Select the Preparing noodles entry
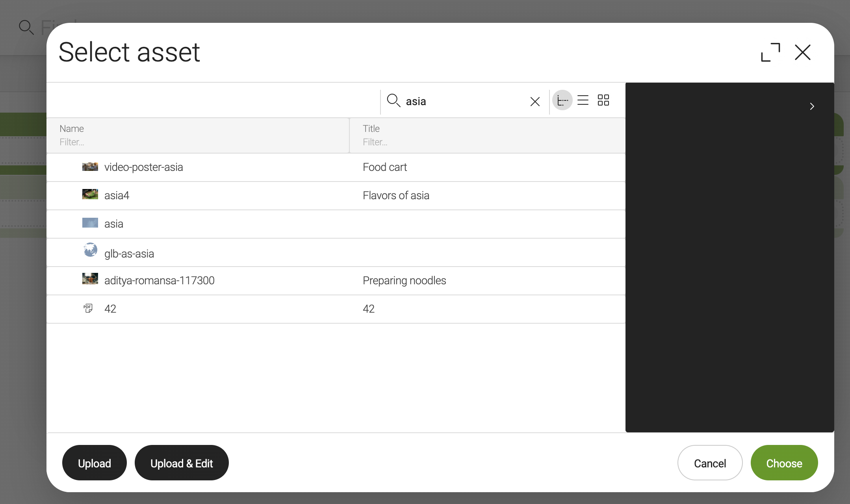850x504 pixels. pyautogui.click(x=404, y=280)
